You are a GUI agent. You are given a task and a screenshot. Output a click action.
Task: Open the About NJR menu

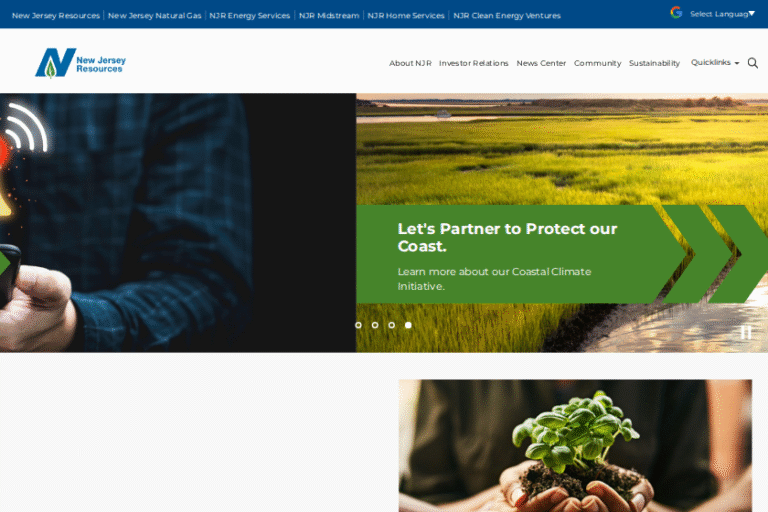pyautogui.click(x=410, y=63)
